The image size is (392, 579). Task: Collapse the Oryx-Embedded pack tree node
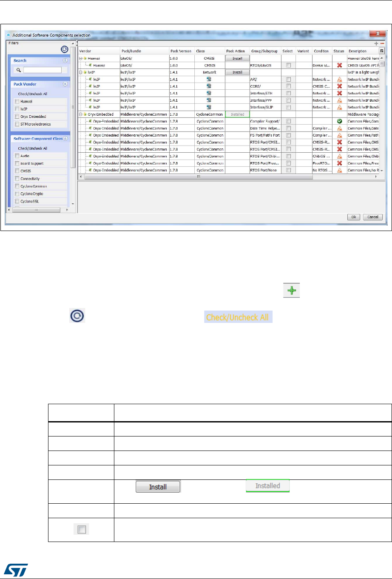coord(81,114)
